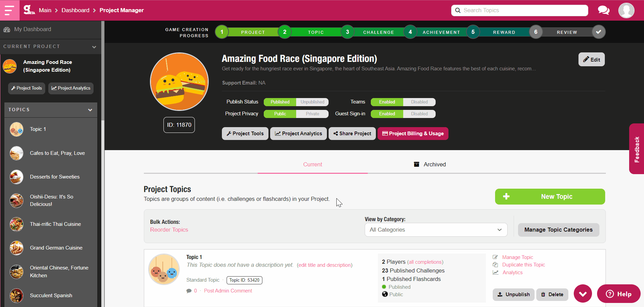This screenshot has width=644, height=307.
Task: Set Publish Status to Unpublished
Action: (x=312, y=102)
